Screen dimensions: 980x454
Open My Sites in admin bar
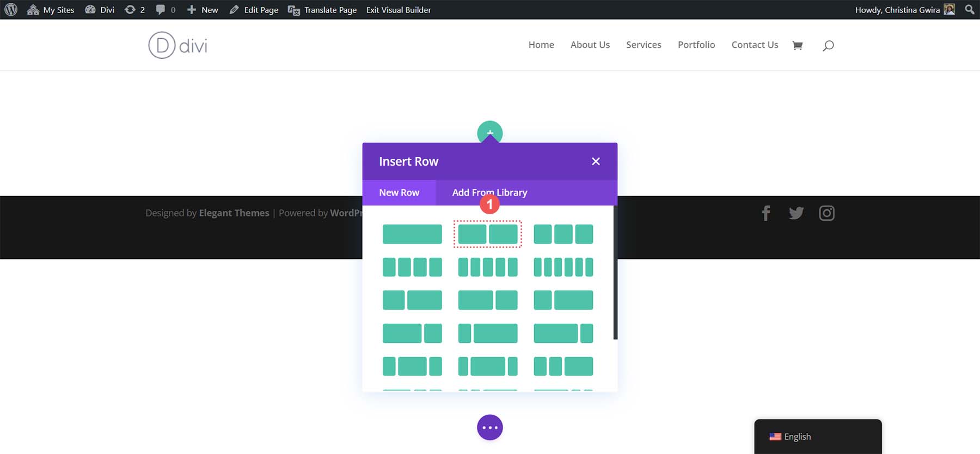(51, 10)
